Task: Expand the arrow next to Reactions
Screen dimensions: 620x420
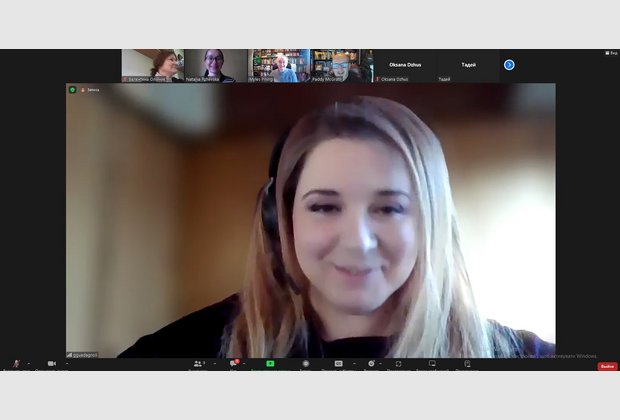Action: [380, 363]
